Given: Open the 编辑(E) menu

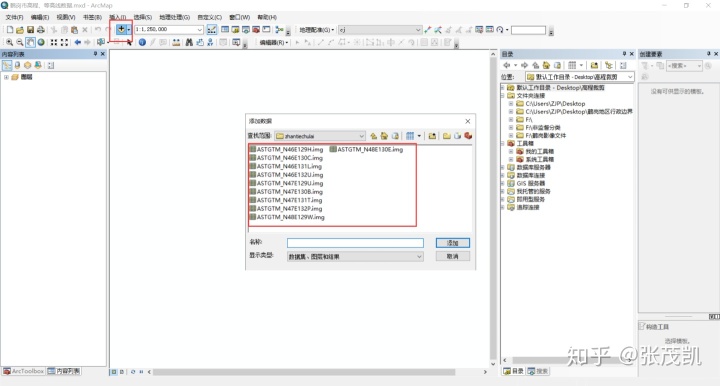Looking at the screenshot, I should click(40, 17).
